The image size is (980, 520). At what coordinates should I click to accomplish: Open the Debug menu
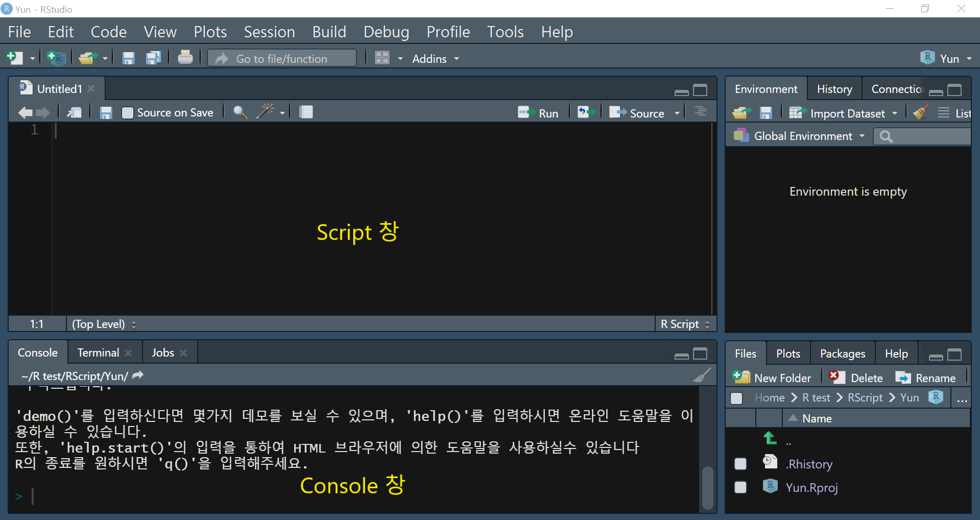click(386, 32)
